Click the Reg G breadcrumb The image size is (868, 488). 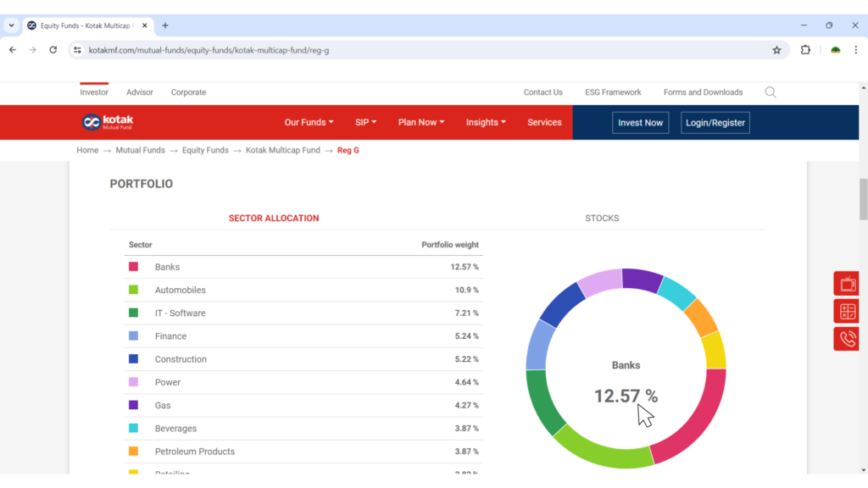pyautogui.click(x=348, y=150)
